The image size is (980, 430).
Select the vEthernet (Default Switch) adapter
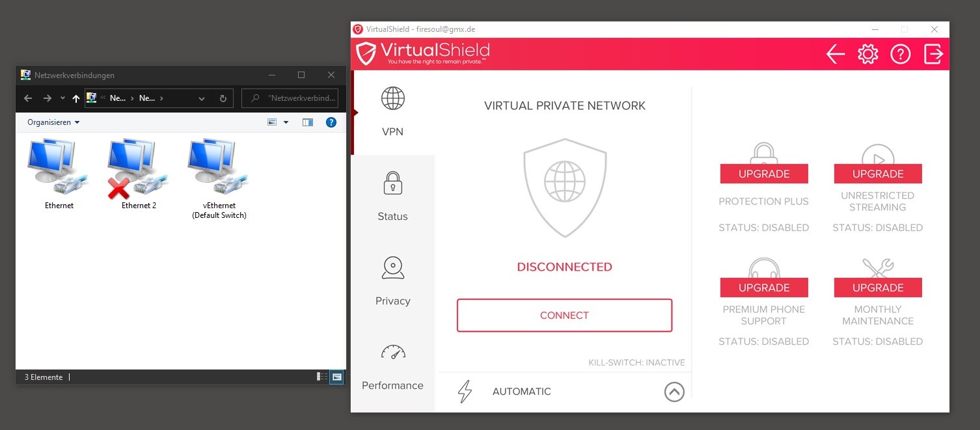219,179
